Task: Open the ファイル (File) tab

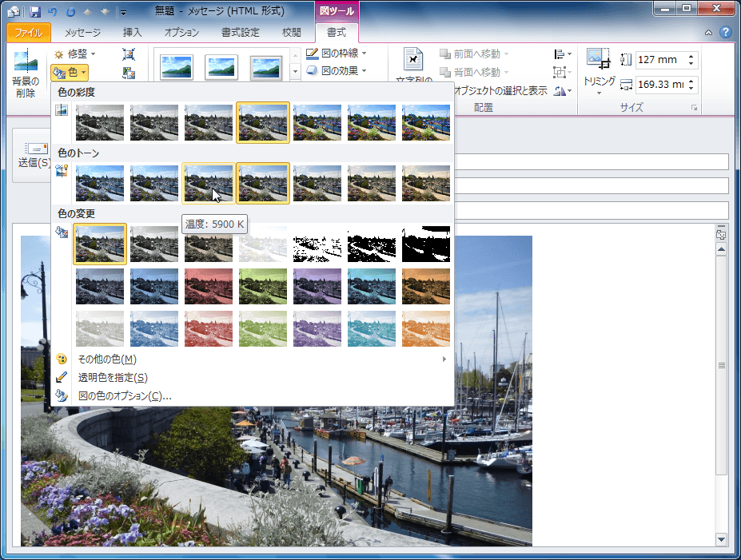Action: click(29, 33)
